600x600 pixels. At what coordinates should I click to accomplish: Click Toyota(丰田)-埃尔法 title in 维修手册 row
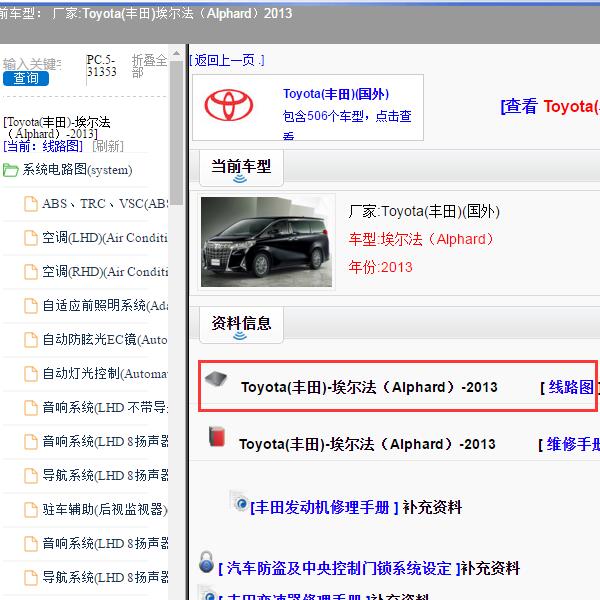coord(367,444)
